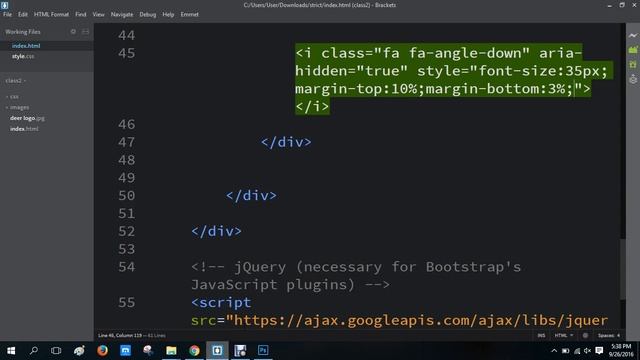Open class2 project dropdown
This screenshot has height=360, width=640.
(x=16, y=80)
